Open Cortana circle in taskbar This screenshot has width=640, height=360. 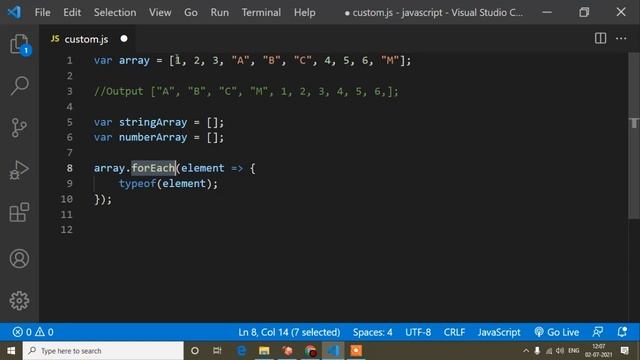(195, 351)
